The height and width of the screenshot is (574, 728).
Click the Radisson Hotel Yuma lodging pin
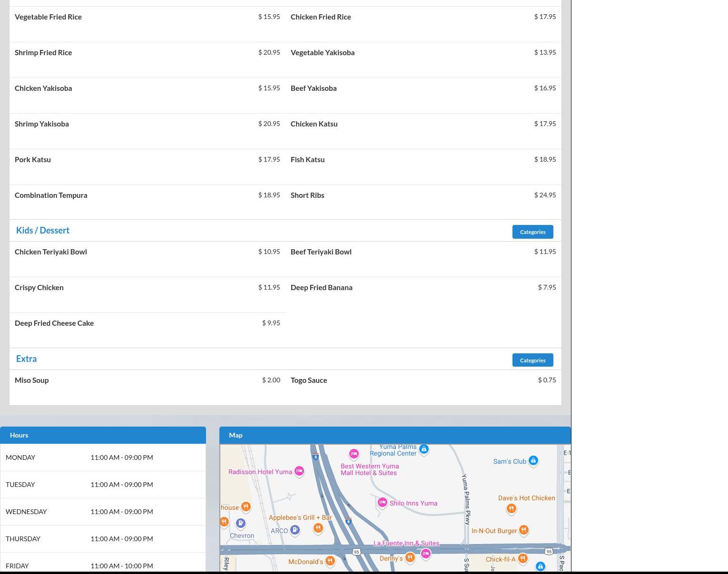299,471
